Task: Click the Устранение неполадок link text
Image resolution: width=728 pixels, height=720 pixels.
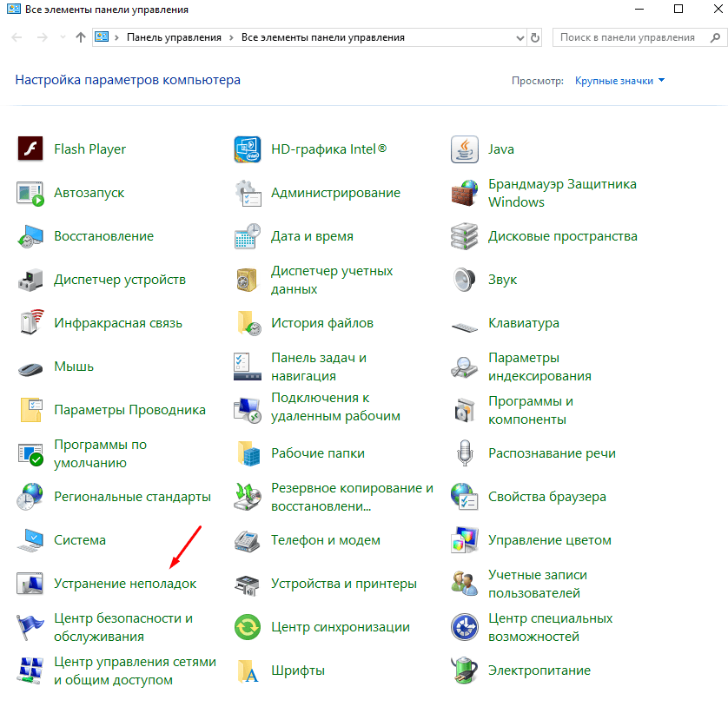Action: click(125, 584)
